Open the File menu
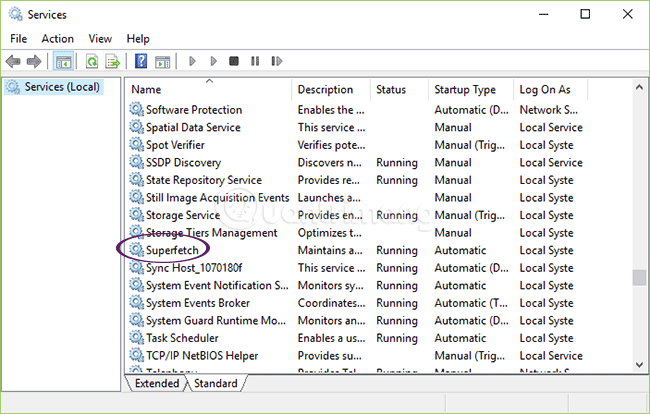This screenshot has height=414, width=650. tap(19, 38)
